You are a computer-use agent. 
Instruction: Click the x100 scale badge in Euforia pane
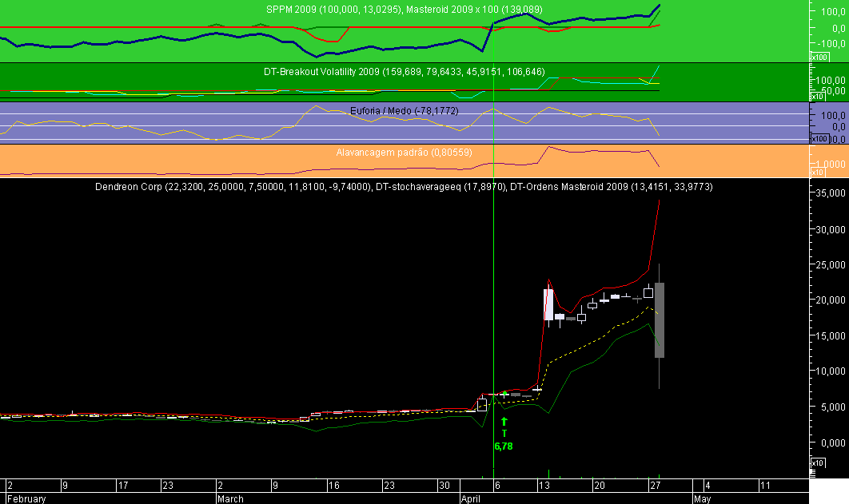point(819,139)
